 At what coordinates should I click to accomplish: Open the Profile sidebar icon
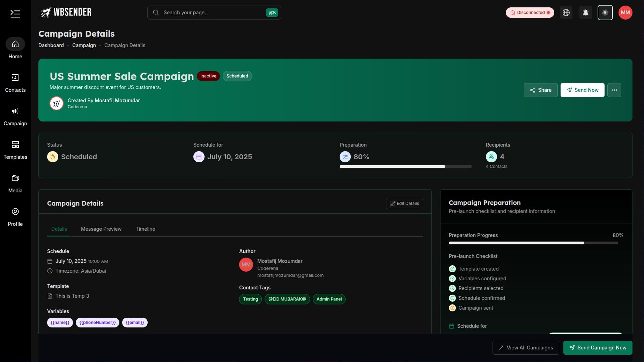click(15, 216)
